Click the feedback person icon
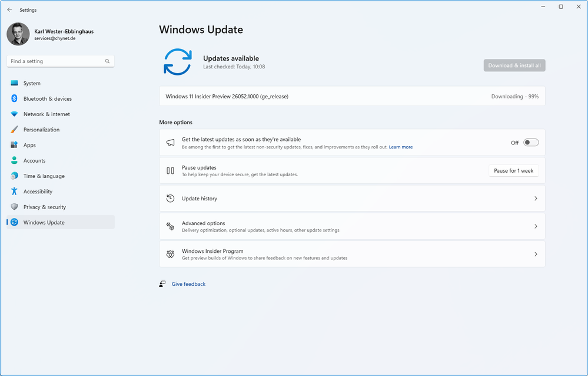 (x=162, y=284)
